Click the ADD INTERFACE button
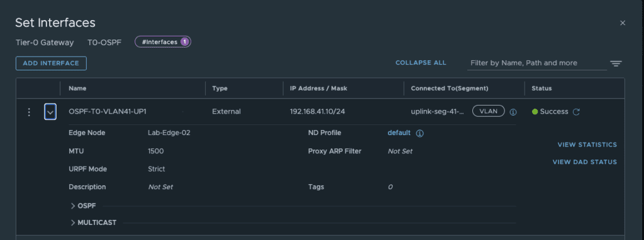Viewport: 644px width, 240px height. coord(51,63)
